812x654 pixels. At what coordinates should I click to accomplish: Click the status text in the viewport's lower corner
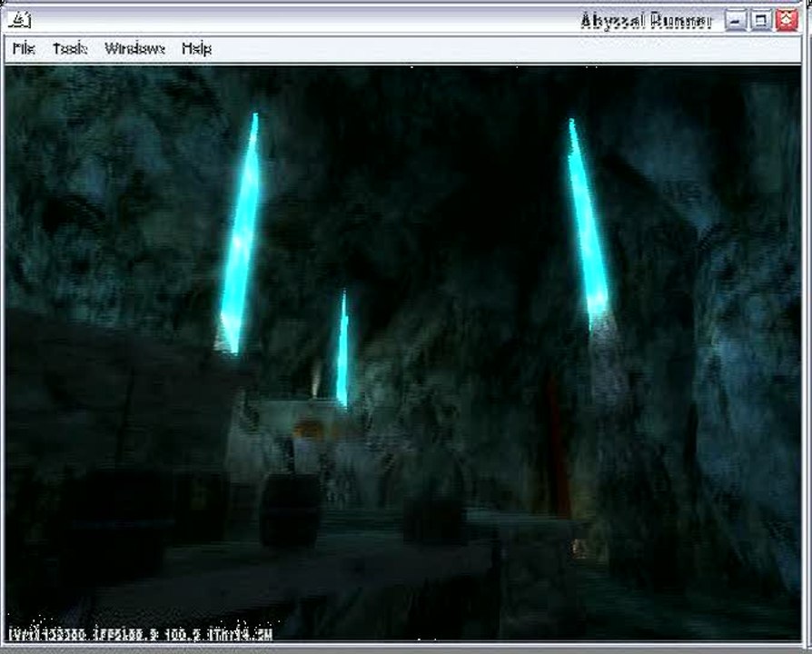click(x=140, y=634)
